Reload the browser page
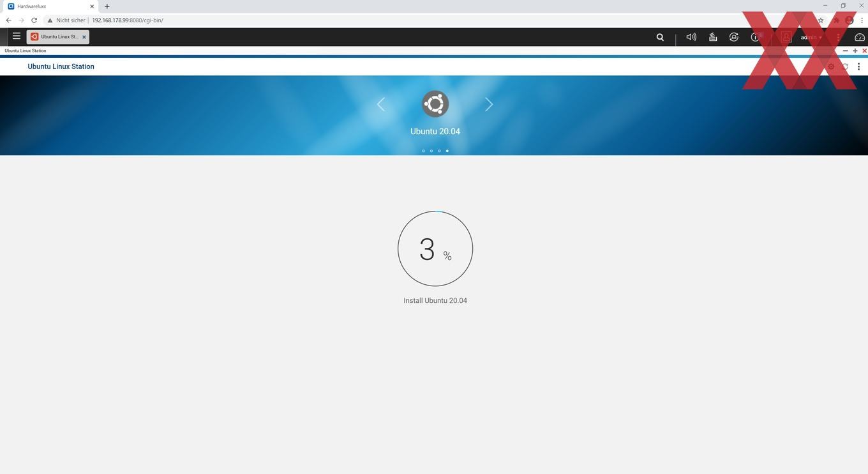This screenshot has width=868, height=474. pyautogui.click(x=34, y=20)
